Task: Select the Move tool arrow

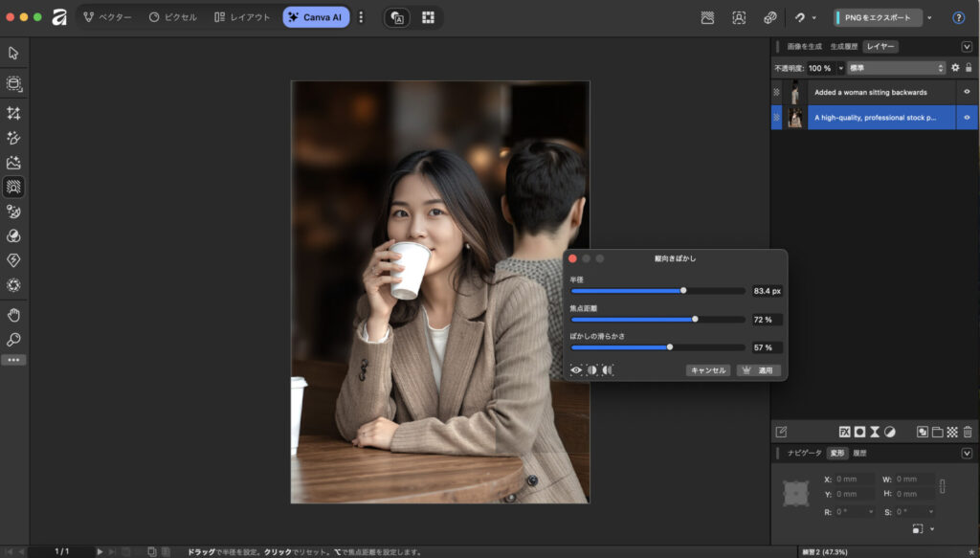Action: (13, 53)
